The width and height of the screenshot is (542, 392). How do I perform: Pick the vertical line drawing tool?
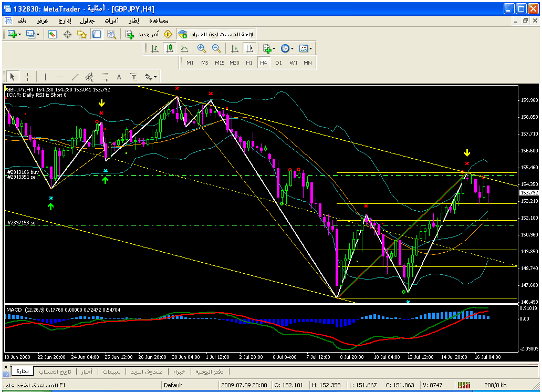(x=45, y=77)
